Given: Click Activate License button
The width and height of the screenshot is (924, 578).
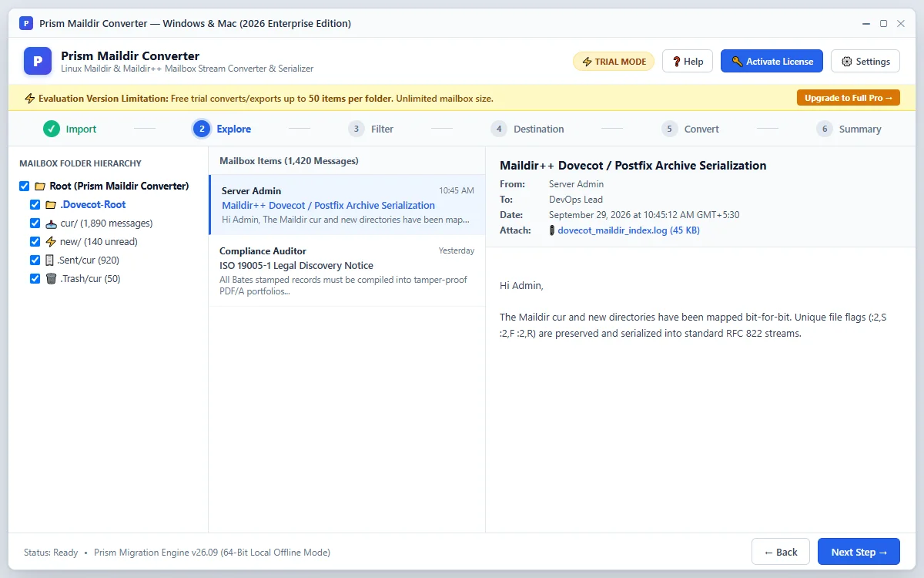Looking at the screenshot, I should tap(772, 62).
